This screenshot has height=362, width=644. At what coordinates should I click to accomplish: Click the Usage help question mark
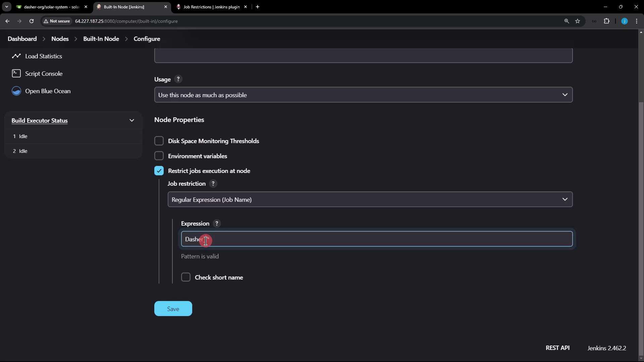178,79
